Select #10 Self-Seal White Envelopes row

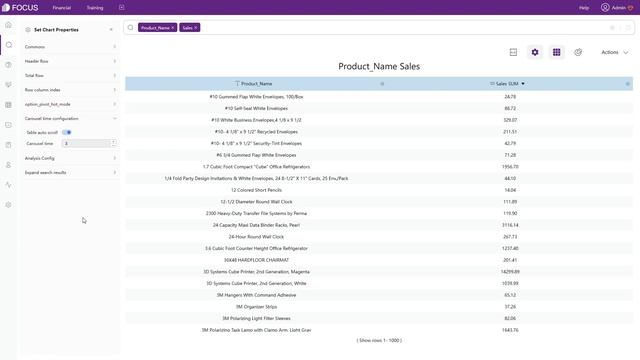[x=379, y=109]
